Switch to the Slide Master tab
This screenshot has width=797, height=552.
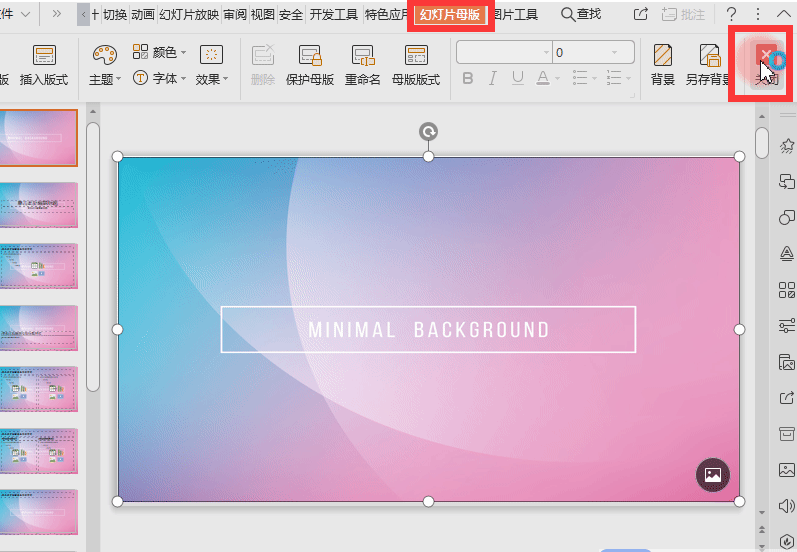[450, 15]
